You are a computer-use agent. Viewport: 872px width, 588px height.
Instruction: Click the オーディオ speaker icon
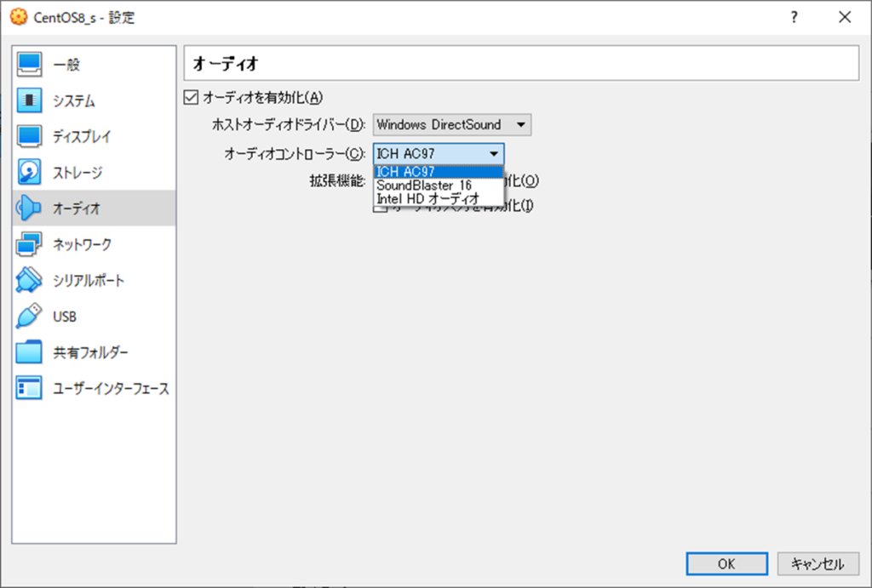[29, 208]
